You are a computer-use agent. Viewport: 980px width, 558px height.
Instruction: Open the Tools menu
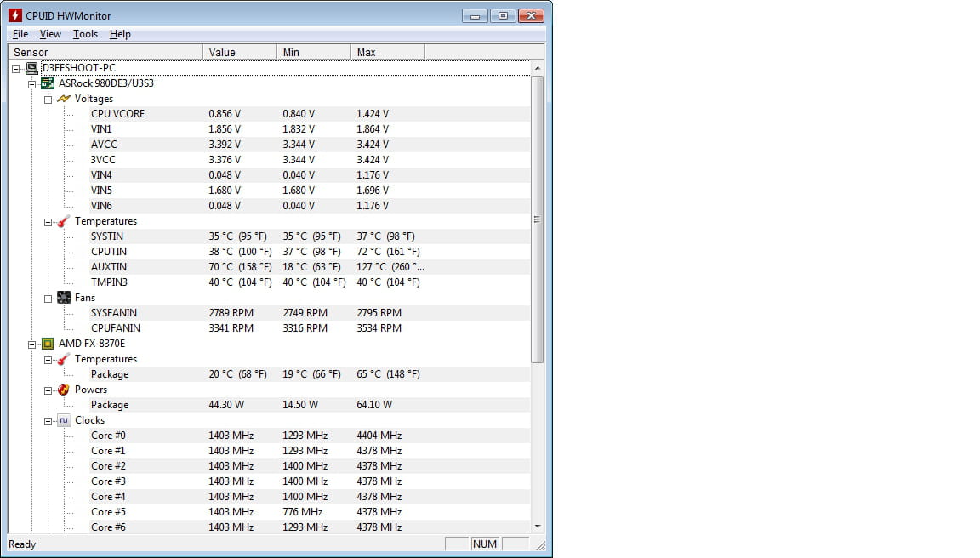85,34
